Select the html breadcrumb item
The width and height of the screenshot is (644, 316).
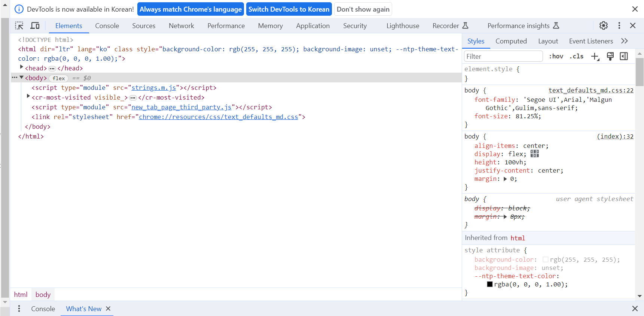click(x=21, y=294)
